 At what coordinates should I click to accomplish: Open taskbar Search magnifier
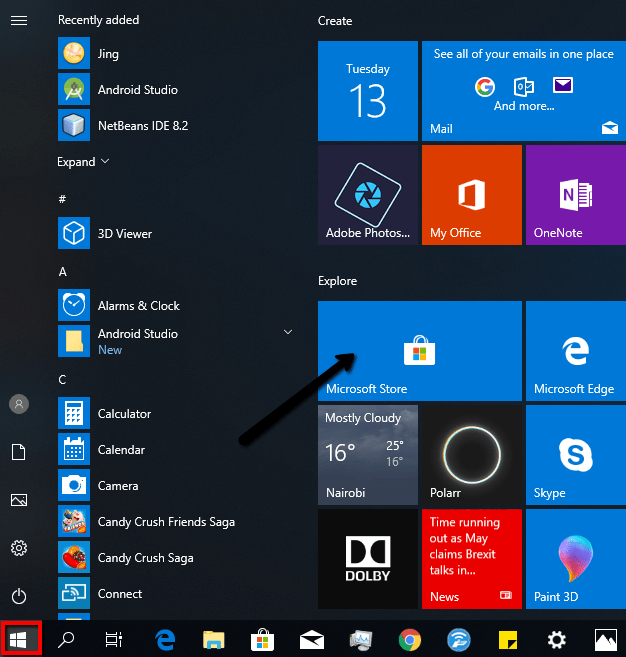(x=66, y=640)
